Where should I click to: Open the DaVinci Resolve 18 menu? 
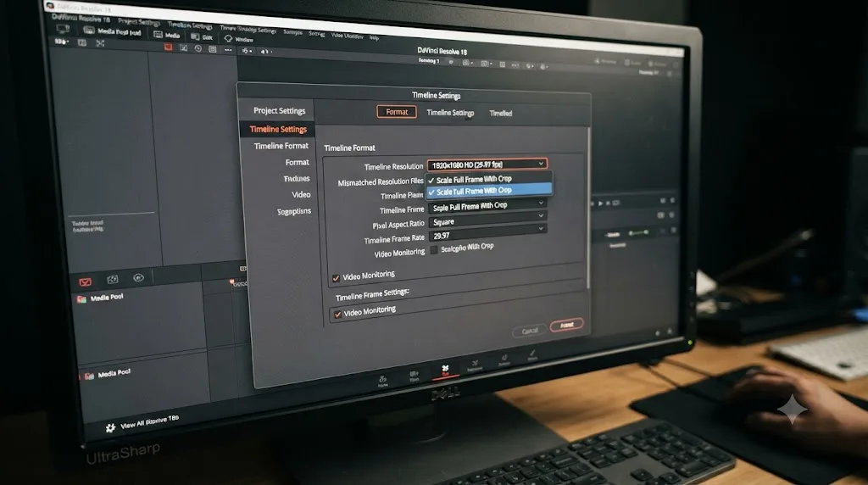point(81,17)
